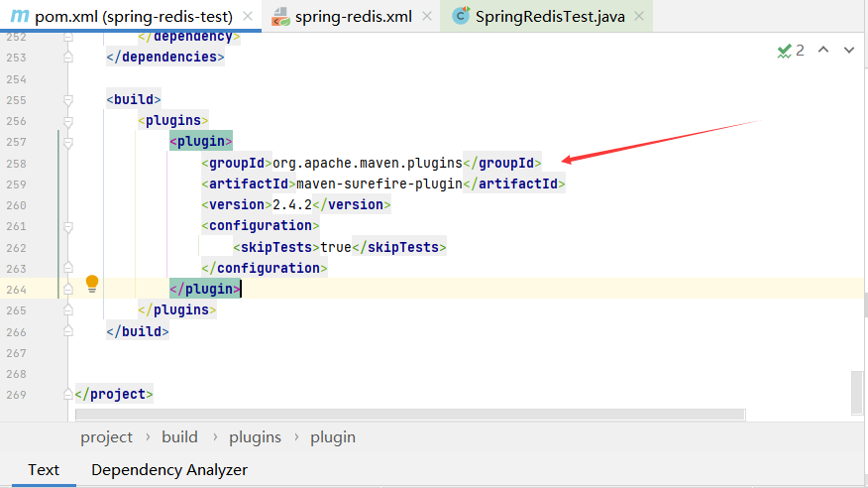868x488 pixels.
Task: Click fold marker at line 263 configuration end
Action: click(68, 268)
